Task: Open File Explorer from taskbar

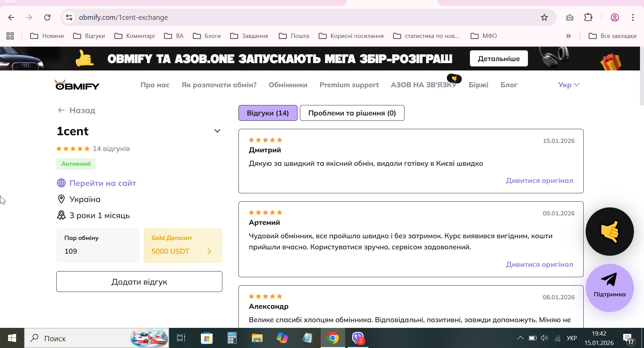Action: pyautogui.click(x=257, y=338)
